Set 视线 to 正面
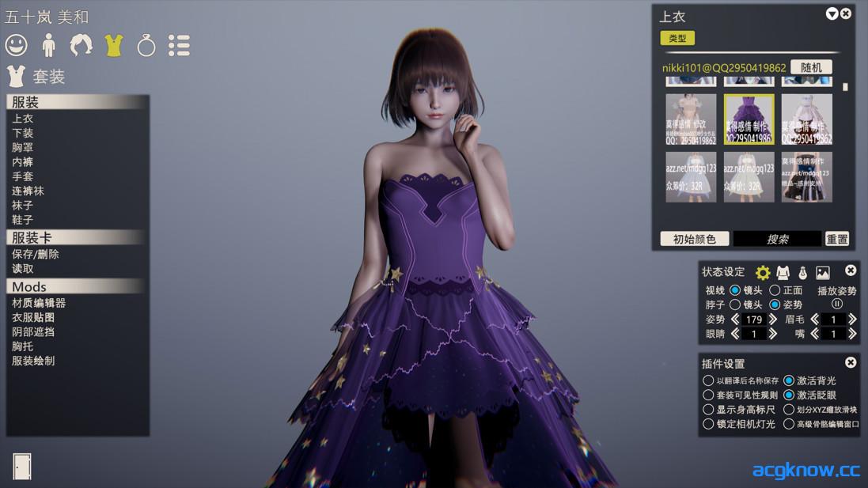 (x=775, y=290)
